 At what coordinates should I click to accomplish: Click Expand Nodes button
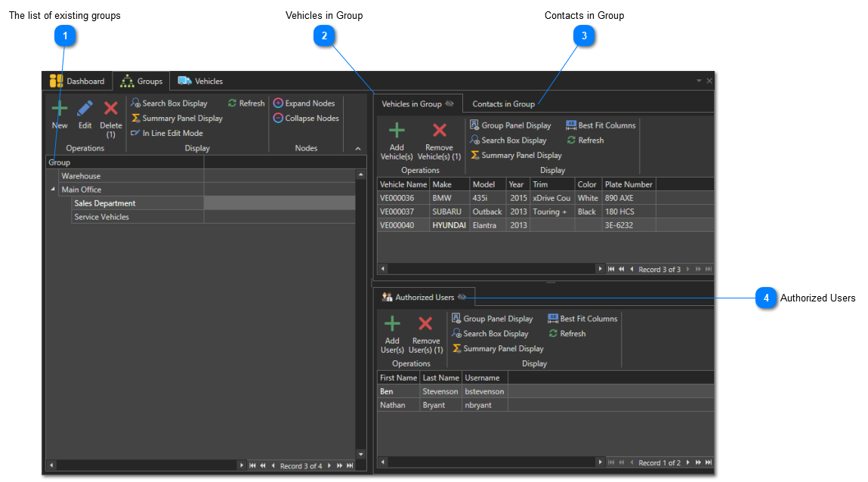(x=306, y=104)
